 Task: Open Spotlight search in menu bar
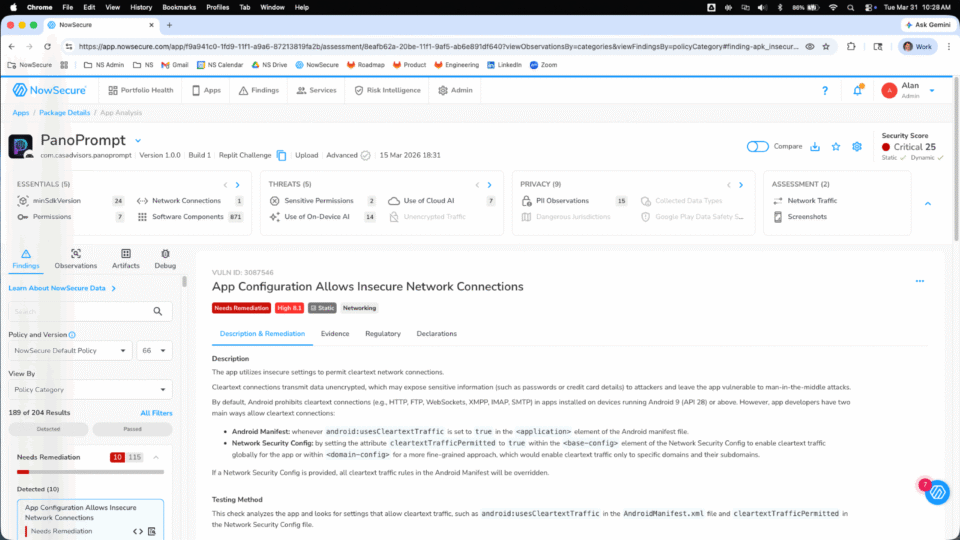coord(850,7)
